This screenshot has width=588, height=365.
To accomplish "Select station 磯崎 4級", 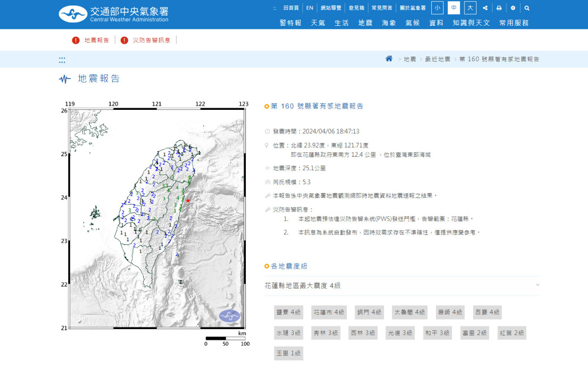I will (x=450, y=312).
